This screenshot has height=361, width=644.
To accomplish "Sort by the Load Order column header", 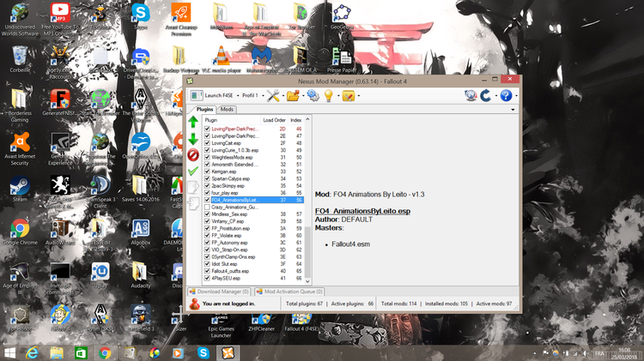I will click(x=275, y=120).
